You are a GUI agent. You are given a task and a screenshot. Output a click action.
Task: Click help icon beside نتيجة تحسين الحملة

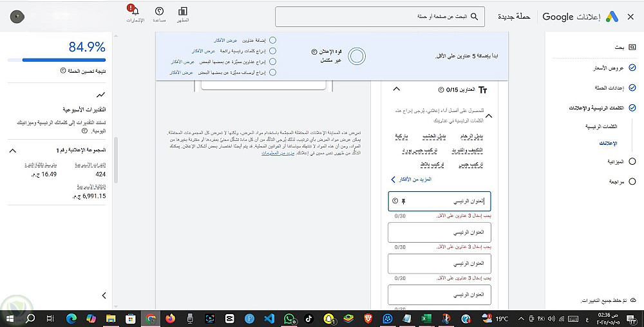(63, 71)
